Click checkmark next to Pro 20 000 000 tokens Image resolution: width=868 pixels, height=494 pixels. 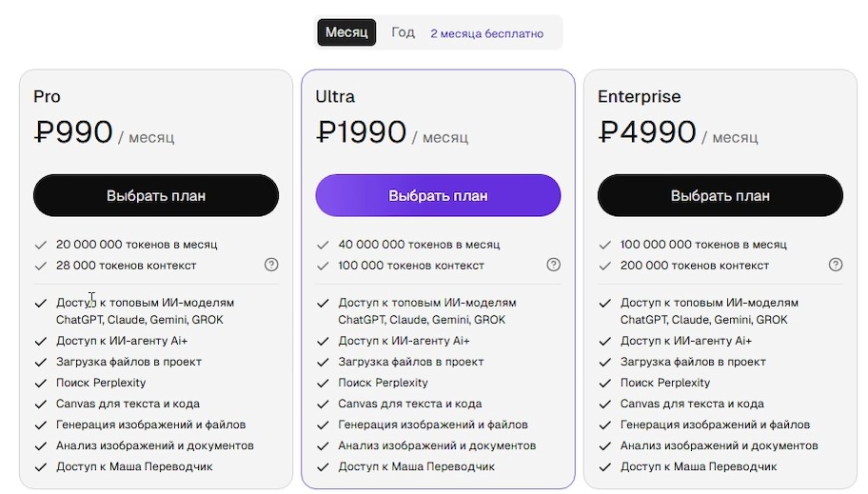click(x=40, y=245)
